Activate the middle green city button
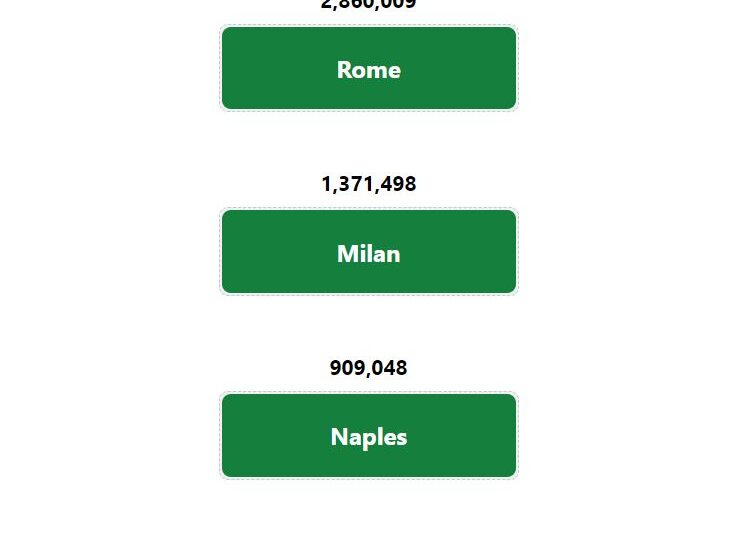Screen dimensions: 737x536 (369, 252)
